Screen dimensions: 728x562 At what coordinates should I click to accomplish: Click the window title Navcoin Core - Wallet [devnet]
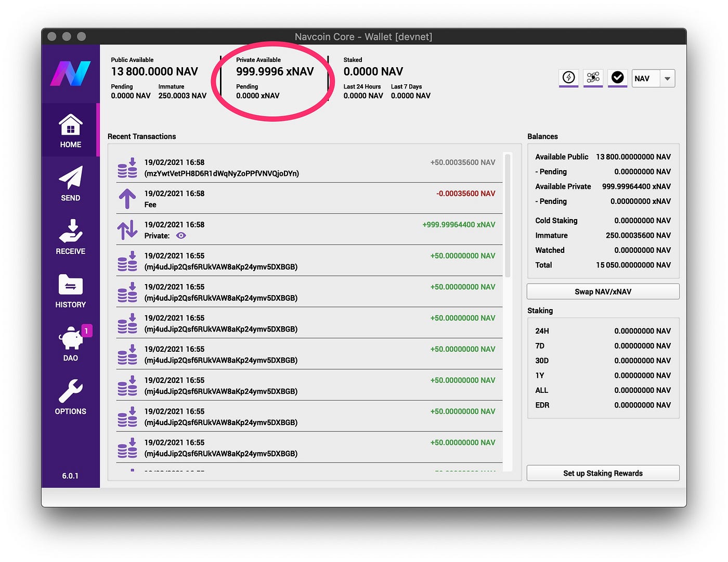click(x=363, y=36)
